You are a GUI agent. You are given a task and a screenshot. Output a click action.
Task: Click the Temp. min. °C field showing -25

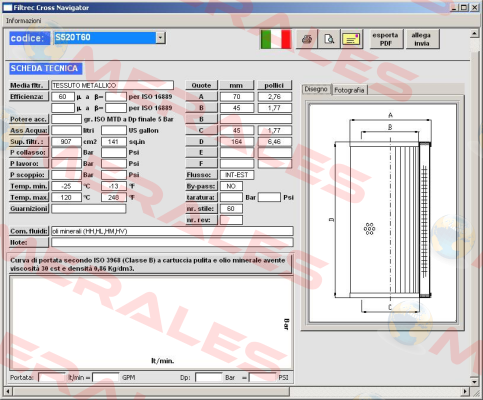[66, 186]
